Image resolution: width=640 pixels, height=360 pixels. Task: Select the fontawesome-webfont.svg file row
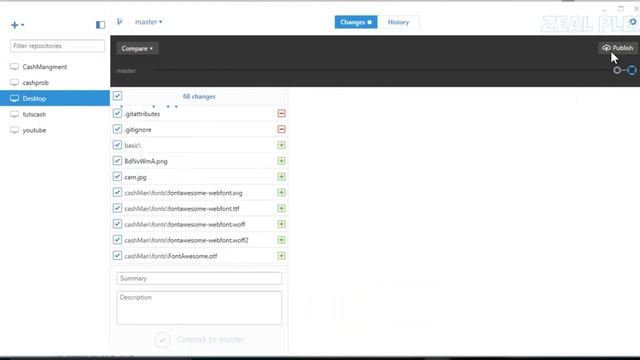click(199, 193)
